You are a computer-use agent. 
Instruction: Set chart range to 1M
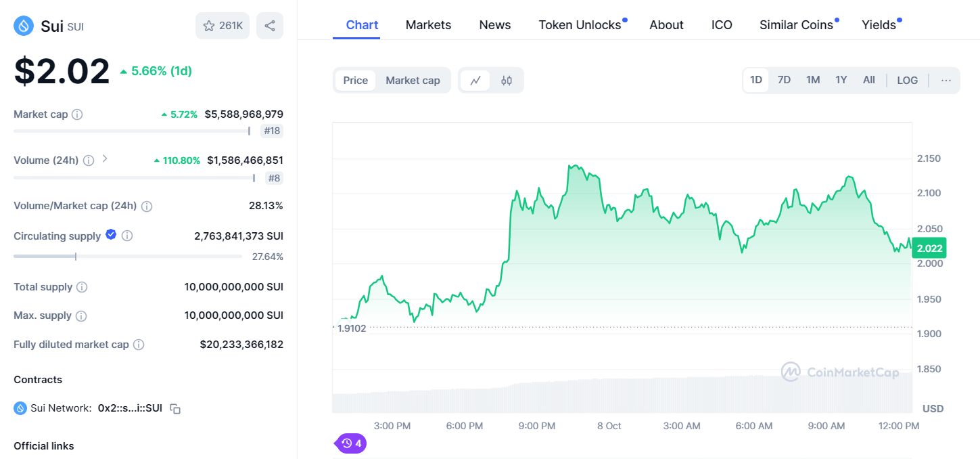click(813, 81)
